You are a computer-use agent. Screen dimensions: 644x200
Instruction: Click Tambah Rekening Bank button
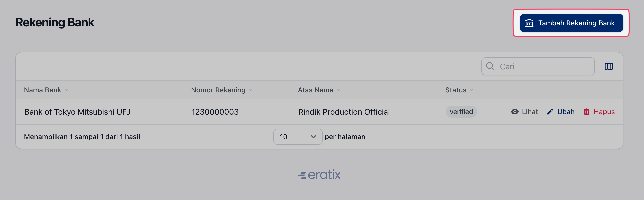click(x=571, y=23)
